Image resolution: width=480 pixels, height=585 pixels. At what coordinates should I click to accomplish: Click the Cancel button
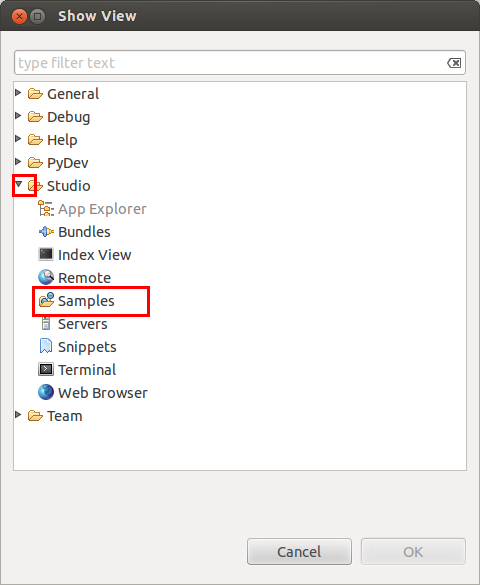pyautogui.click(x=299, y=551)
